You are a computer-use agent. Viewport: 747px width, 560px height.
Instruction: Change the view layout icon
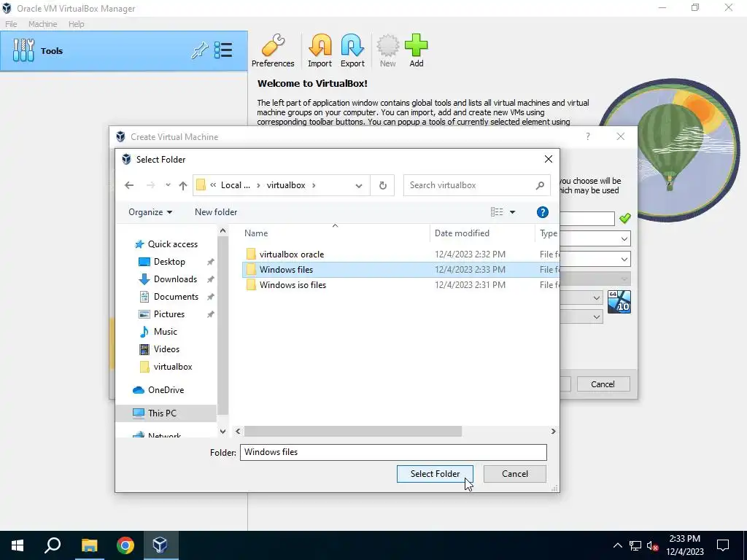[x=497, y=212]
